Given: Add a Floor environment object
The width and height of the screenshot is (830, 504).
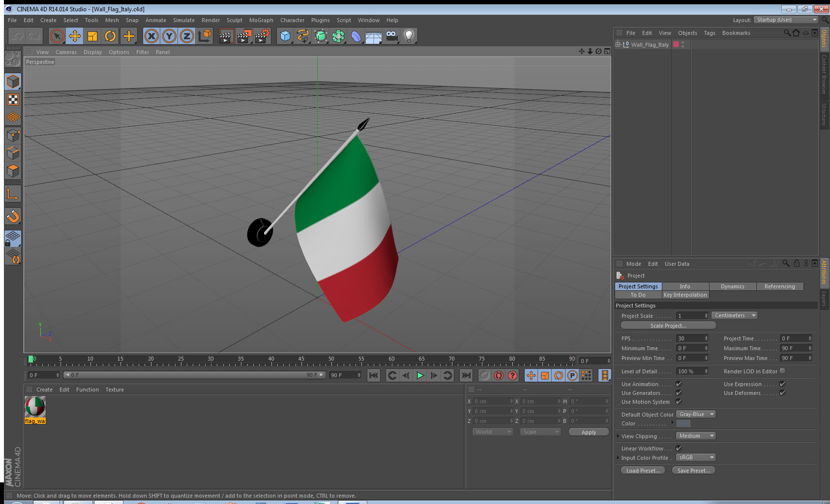Looking at the screenshot, I should coord(374,36).
